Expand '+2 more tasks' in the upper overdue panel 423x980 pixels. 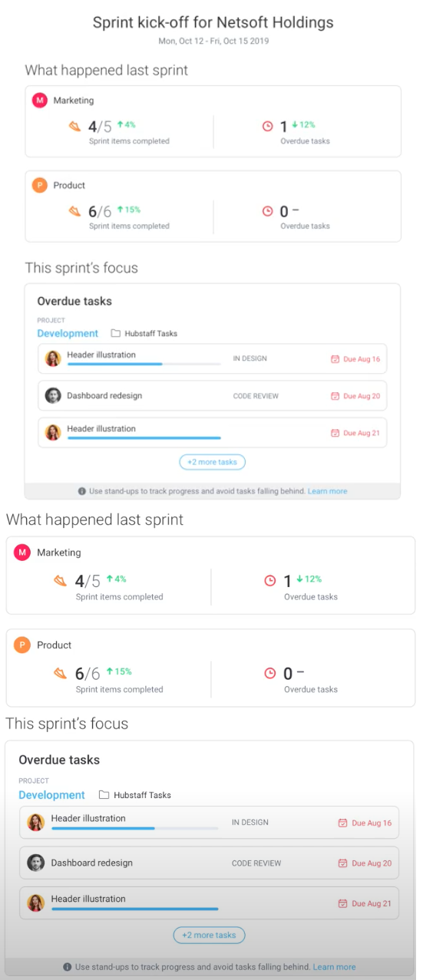pos(213,462)
